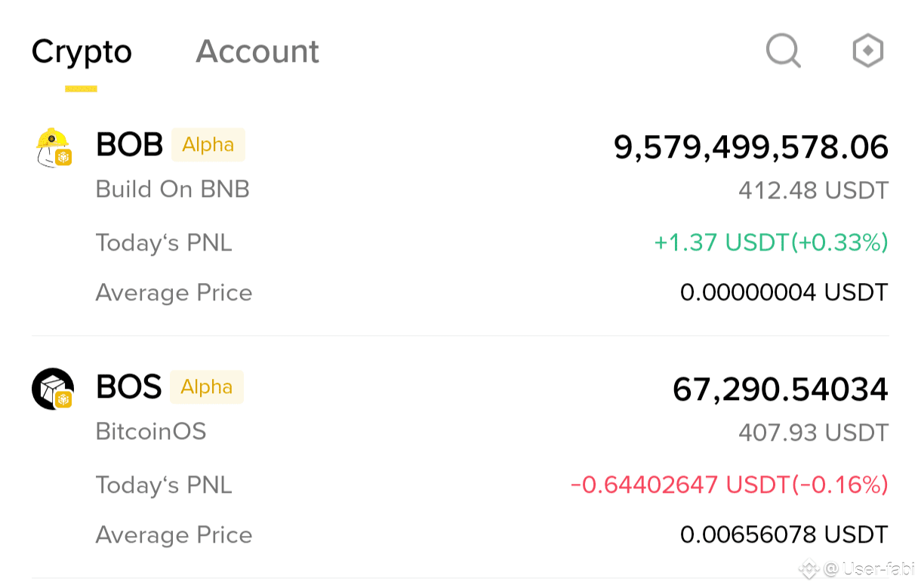Switch to the Crypto tab

point(82,51)
